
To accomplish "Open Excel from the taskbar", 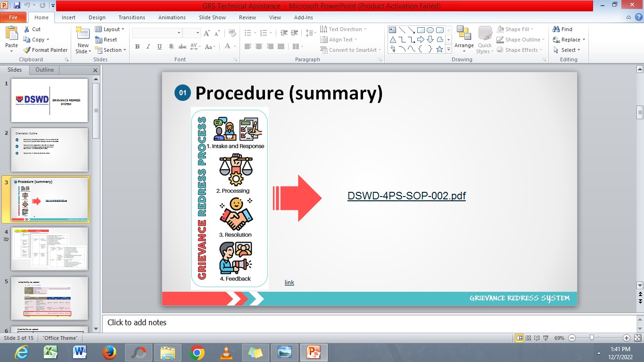I will 50,353.
